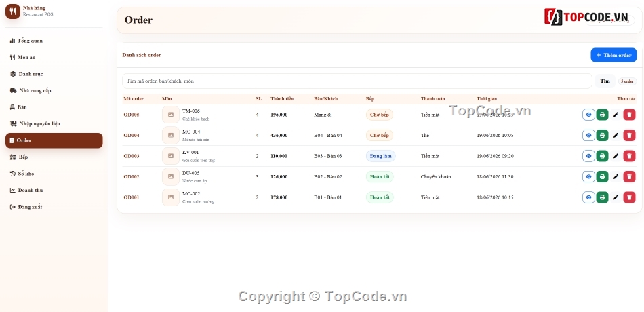Image resolution: width=644 pixels, height=312 pixels.
Task: Click order code OD001
Action: [x=132, y=197]
